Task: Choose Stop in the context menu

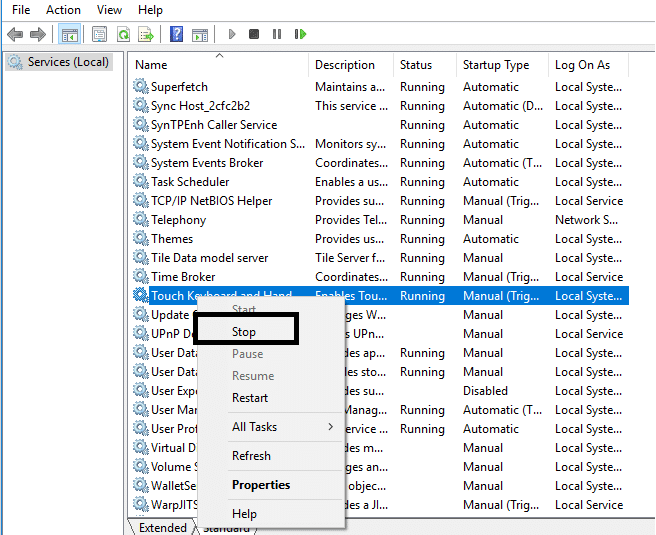Action: point(244,331)
